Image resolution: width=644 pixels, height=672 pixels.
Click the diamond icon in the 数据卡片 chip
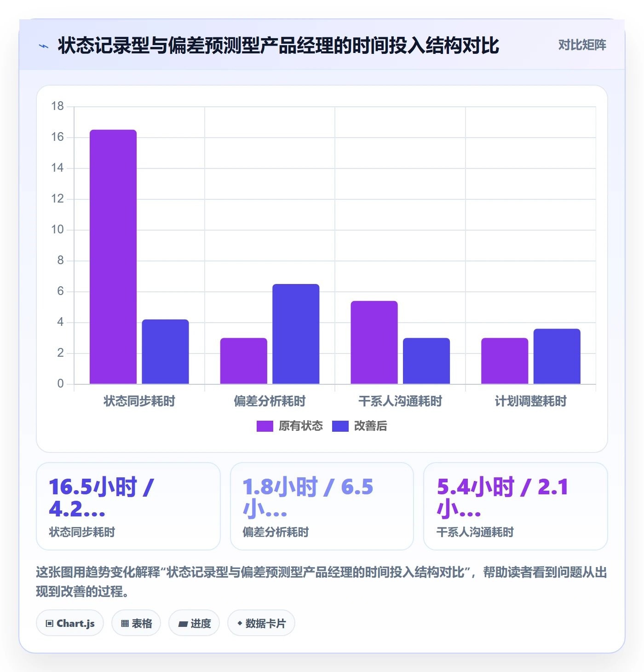[240, 623]
